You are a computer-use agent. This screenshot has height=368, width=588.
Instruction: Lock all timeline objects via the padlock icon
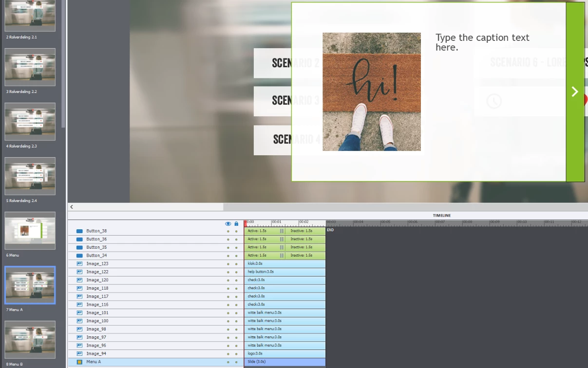pos(236,224)
